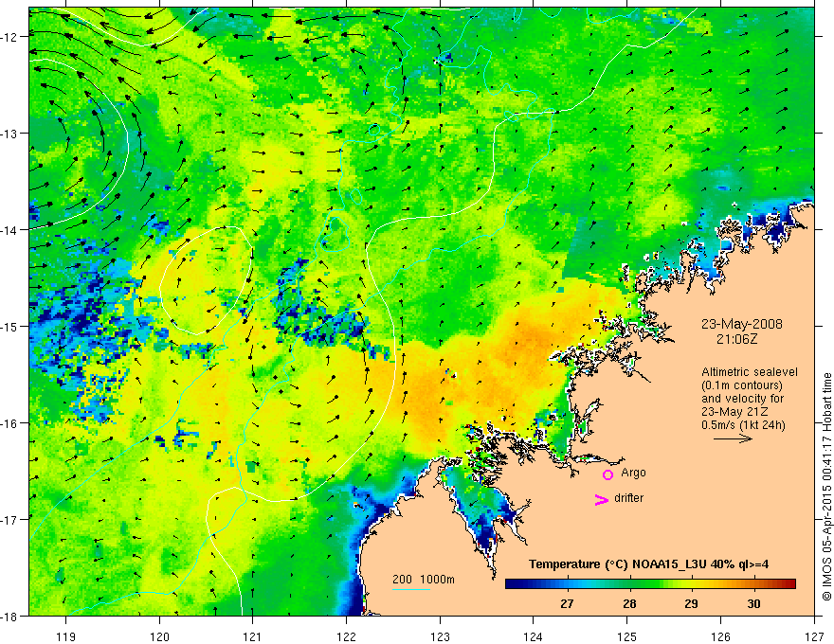Click the longitude axis label '121'
This screenshot has width=834, height=644.
click(x=253, y=636)
